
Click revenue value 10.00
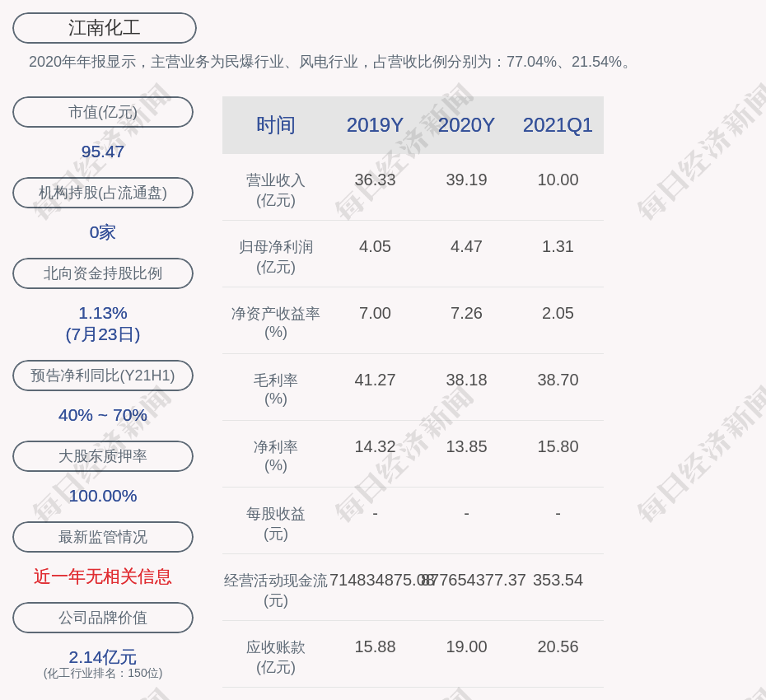click(558, 180)
